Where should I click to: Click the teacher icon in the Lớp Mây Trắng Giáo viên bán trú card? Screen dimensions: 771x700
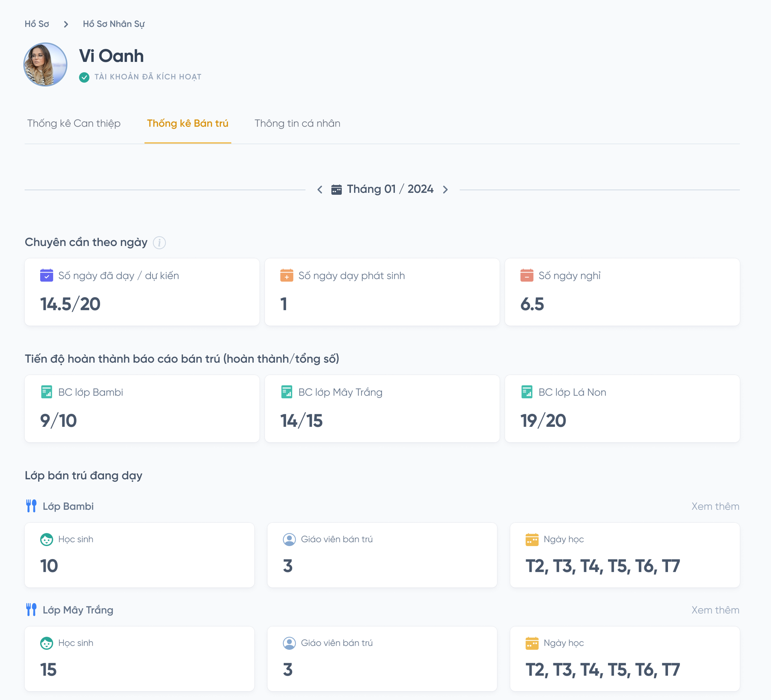[289, 643]
